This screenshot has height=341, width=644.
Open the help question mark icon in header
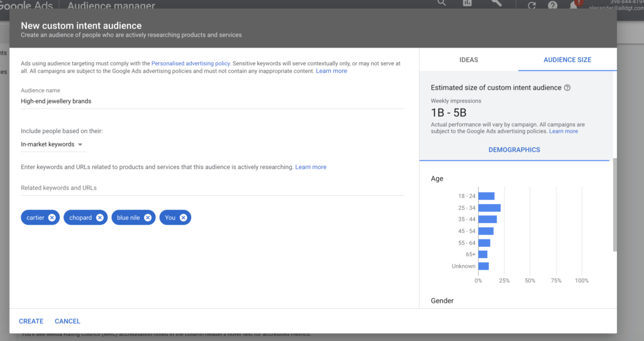click(553, 5)
